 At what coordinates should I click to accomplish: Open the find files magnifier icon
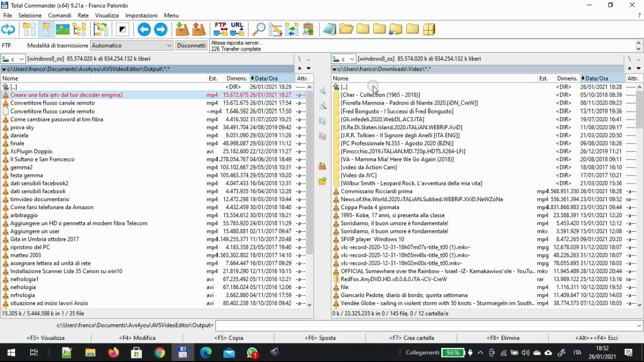[259, 30]
